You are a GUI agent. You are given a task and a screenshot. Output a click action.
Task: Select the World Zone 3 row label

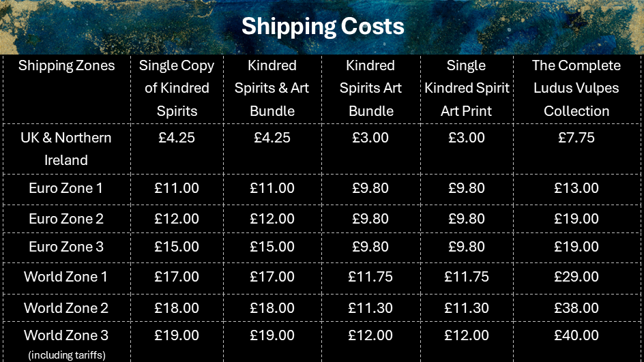coord(66,335)
